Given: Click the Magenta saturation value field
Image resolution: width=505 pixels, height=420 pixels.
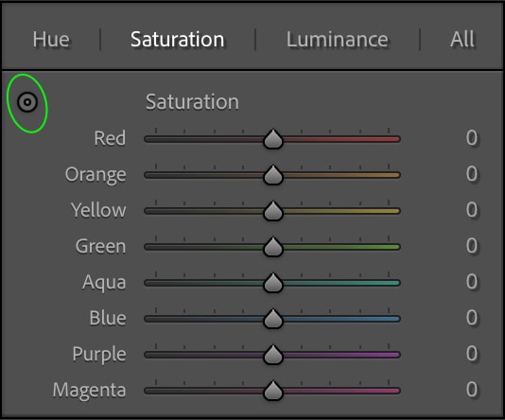Looking at the screenshot, I should (472, 390).
